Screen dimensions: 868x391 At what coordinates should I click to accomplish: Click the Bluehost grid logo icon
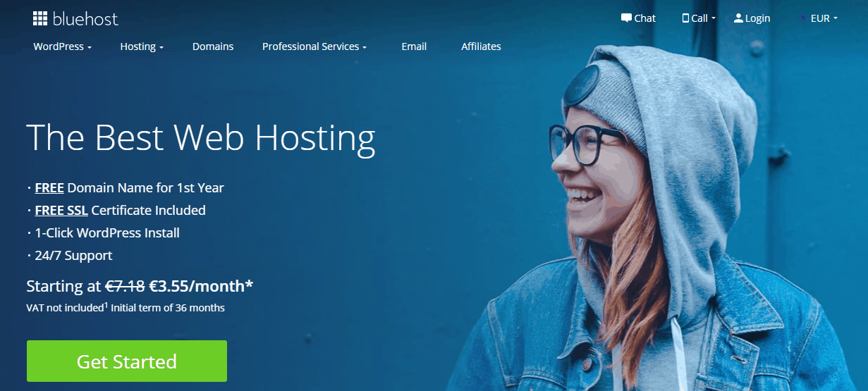(40, 18)
